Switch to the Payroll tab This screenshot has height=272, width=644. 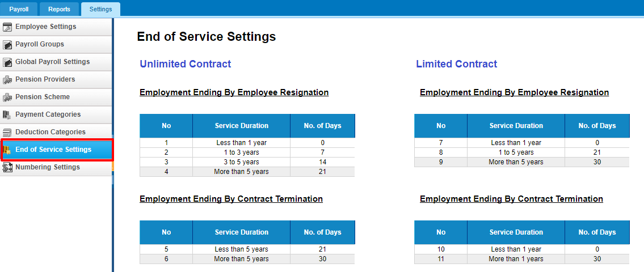click(19, 9)
